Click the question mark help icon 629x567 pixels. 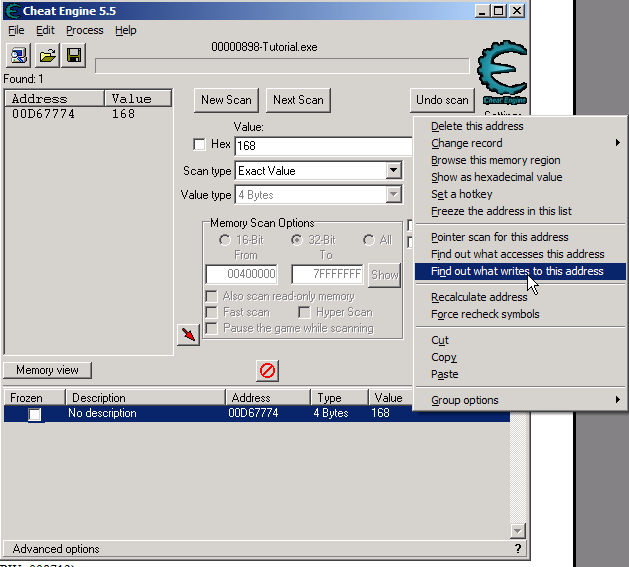pos(517,549)
